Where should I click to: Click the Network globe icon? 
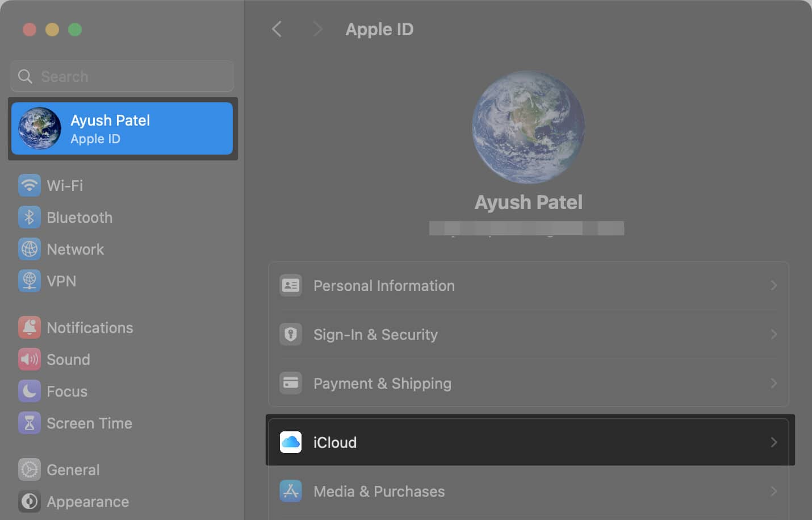(x=29, y=249)
